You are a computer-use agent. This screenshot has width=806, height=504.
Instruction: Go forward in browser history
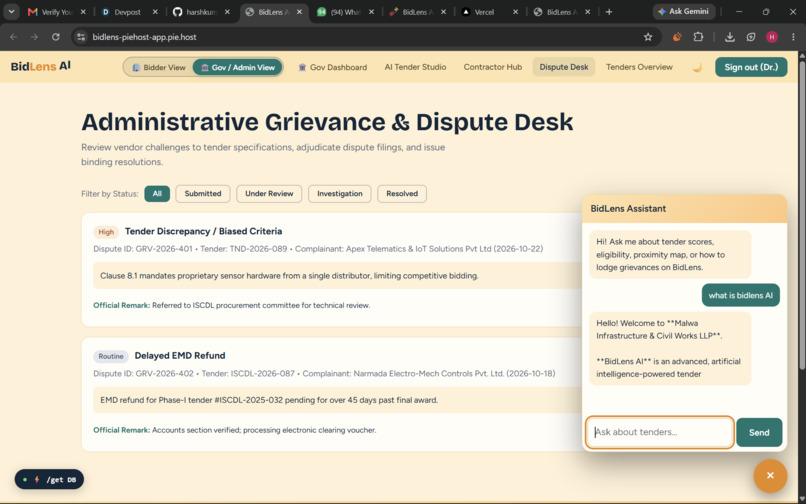point(34,37)
